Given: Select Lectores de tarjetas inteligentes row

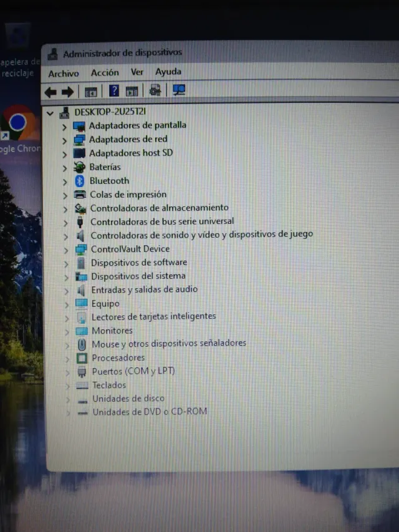Looking at the screenshot, I should [x=154, y=317].
